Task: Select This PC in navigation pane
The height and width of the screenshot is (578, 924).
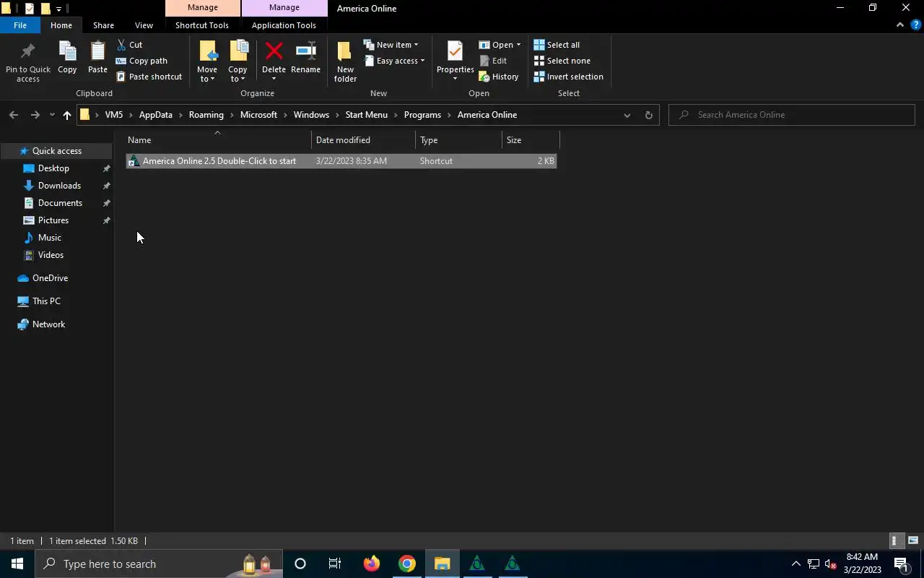Action: (46, 301)
